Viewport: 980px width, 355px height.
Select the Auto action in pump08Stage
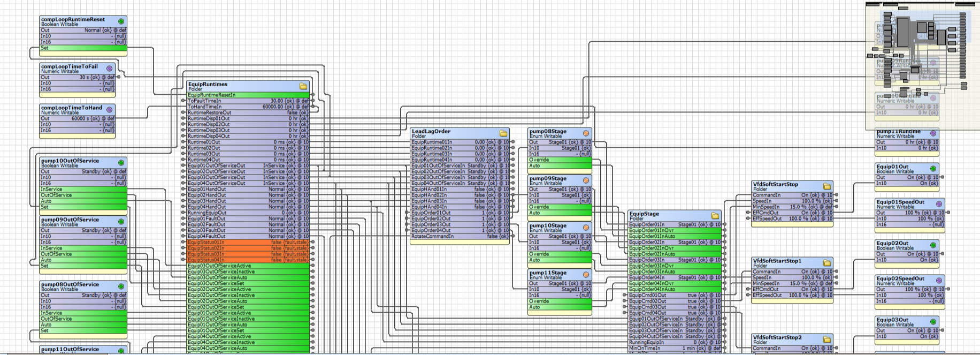pyautogui.click(x=560, y=165)
